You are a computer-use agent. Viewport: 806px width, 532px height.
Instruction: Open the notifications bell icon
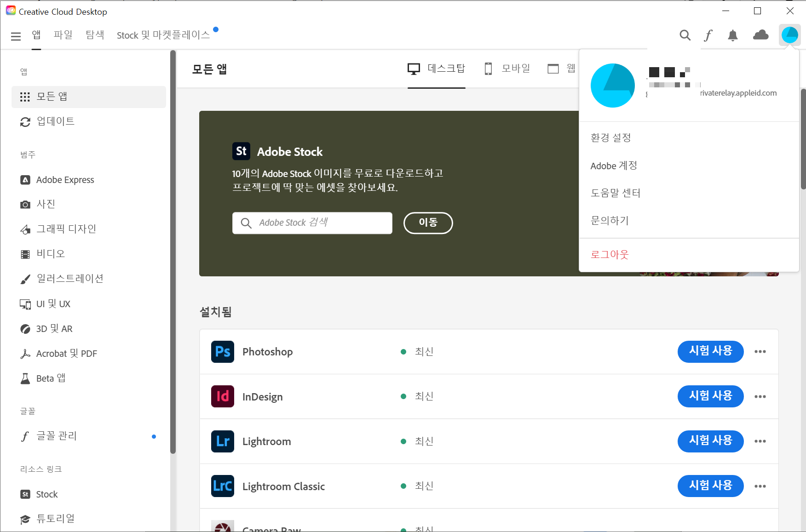pyautogui.click(x=733, y=35)
